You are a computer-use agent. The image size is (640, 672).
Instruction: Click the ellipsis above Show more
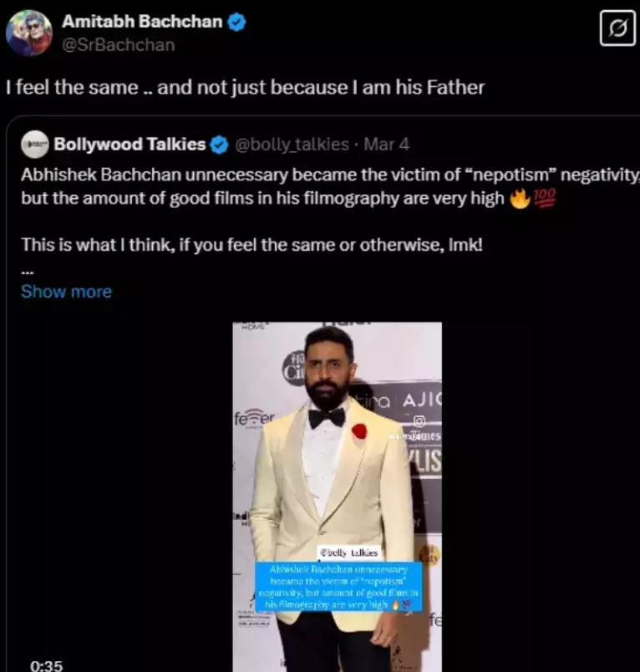coord(28,272)
